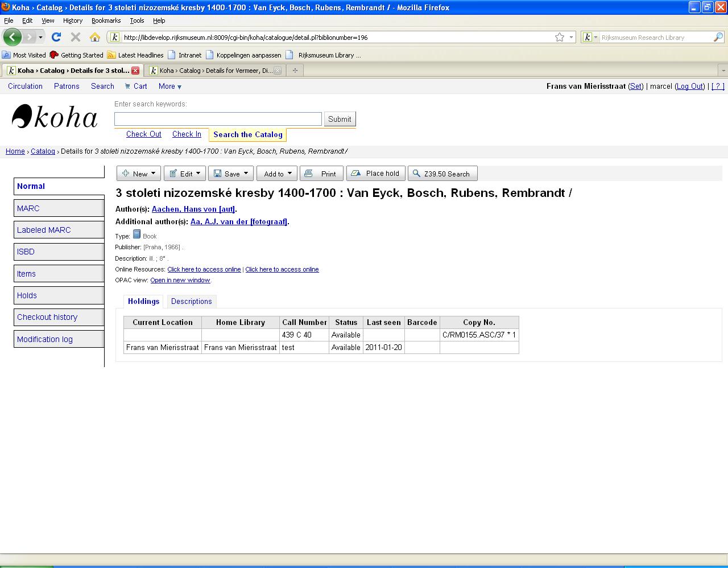Expand the More menu in the top navigation
Screen dimensions: 728x568
click(170, 87)
